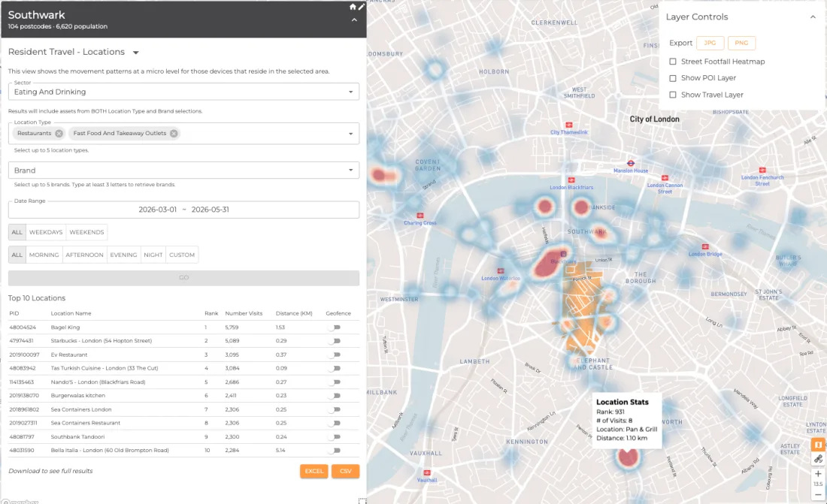Switch to satellite view icon

click(x=818, y=459)
